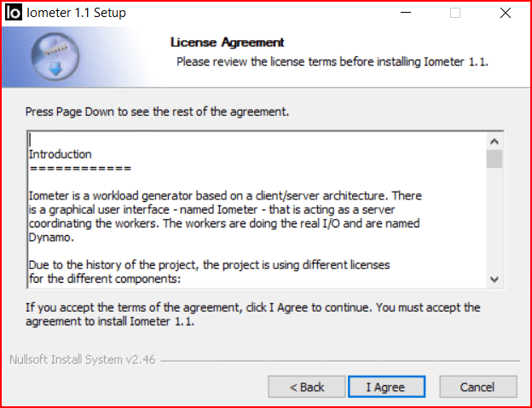Click the license text scrollbar thumb
Image resolution: width=532 pixels, height=408 pixels.
tap(494, 159)
